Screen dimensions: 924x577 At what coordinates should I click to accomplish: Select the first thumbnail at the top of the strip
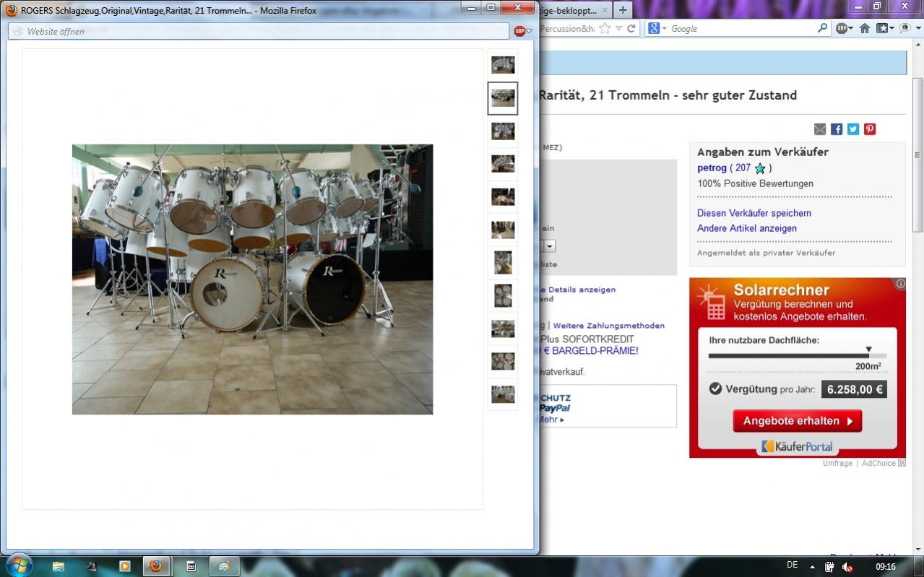point(503,65)
